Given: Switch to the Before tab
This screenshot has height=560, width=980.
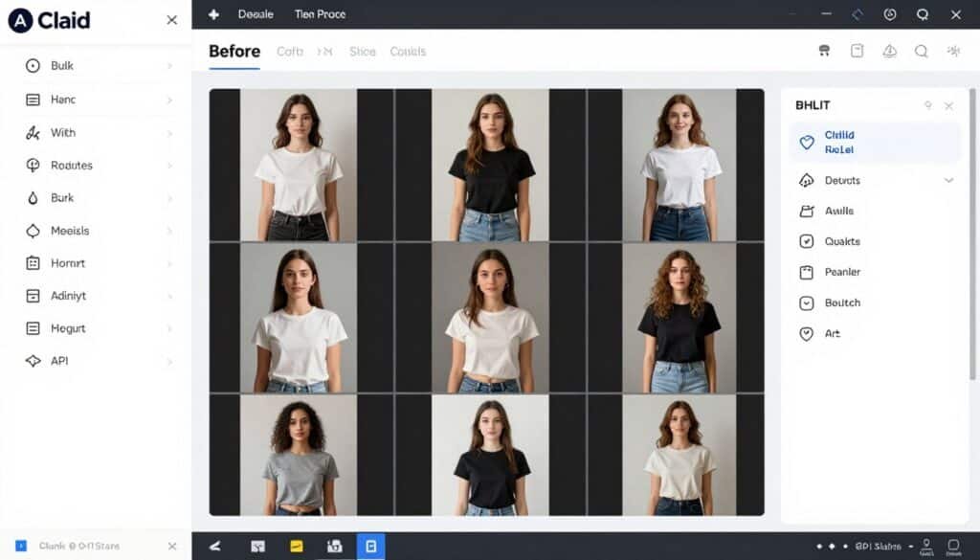Looking at the screenshot, I should click(x=234, y=51).
